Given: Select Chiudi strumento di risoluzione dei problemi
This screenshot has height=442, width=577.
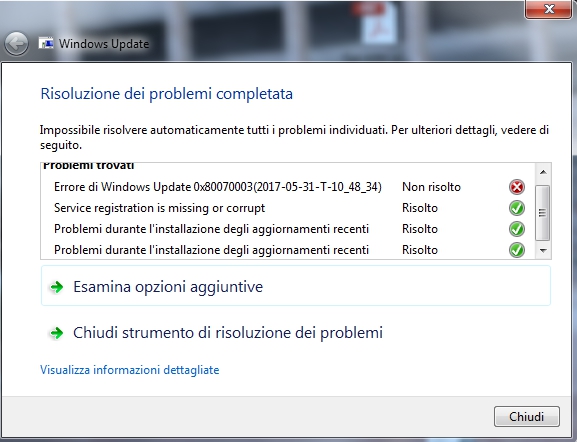Looking at the screenshot, I should click(228, 333).
